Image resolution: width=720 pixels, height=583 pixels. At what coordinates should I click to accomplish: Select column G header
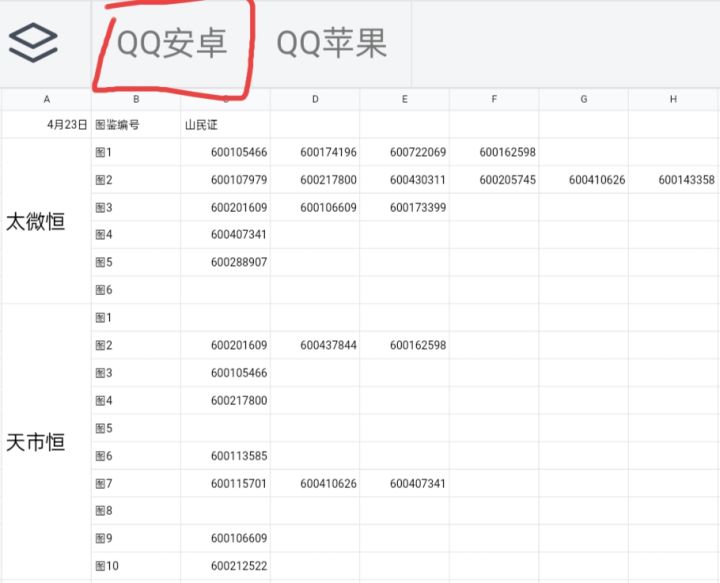point(584,99)
